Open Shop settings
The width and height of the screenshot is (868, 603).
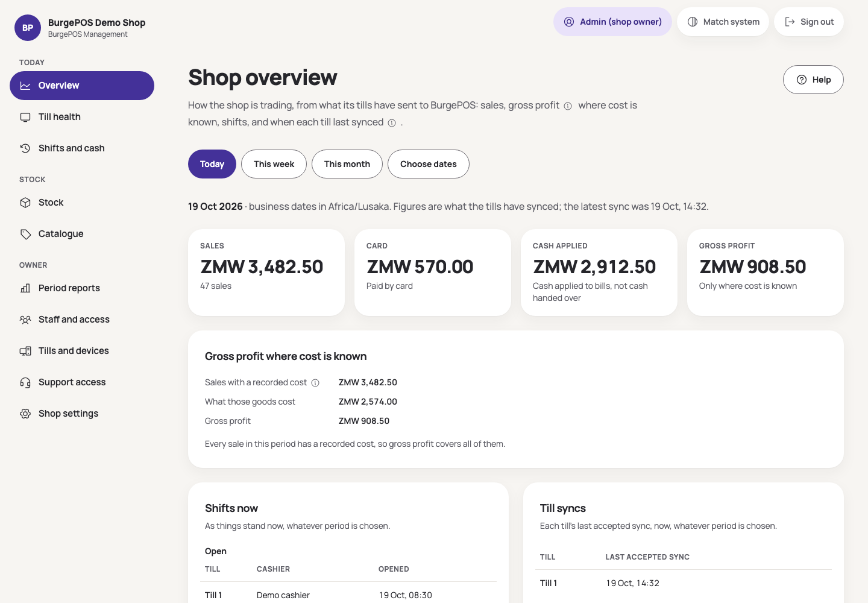tap(82, 414)
